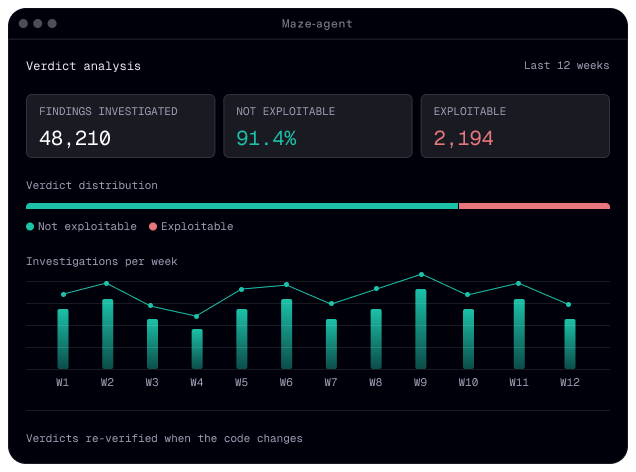Click the first window control dot
The image size is (636, 472).
tap(24, 24)
